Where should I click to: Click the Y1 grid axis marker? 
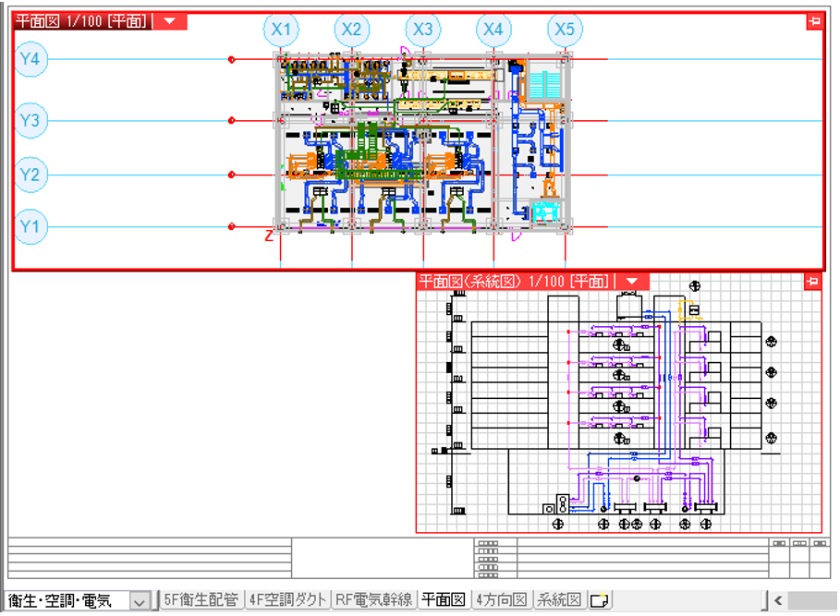coord(30,226)
